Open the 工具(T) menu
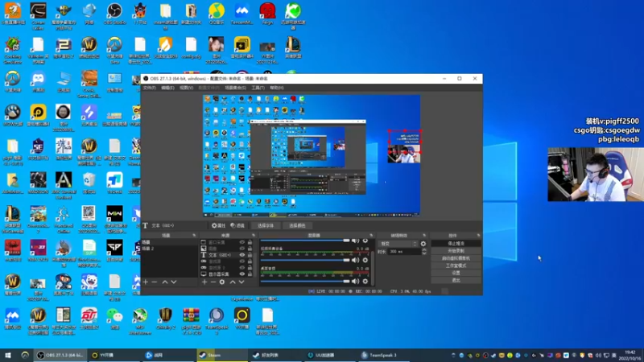 pos(258,87)
